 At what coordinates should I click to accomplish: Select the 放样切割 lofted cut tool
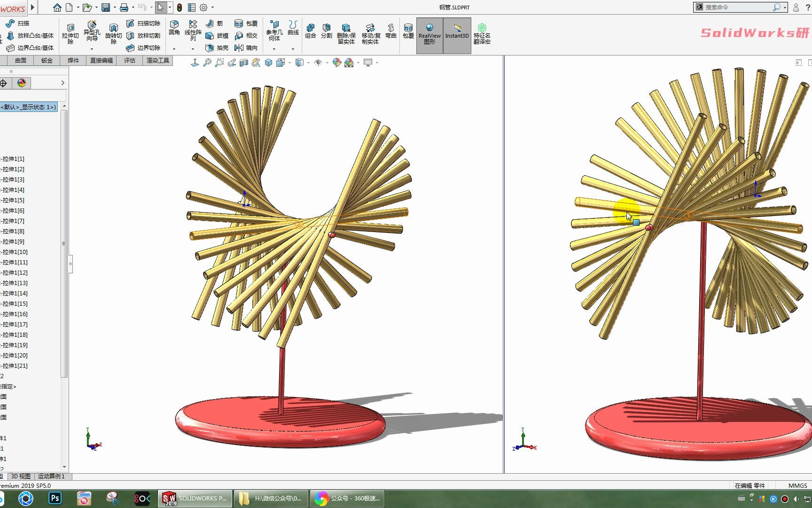tap(143, 35)
